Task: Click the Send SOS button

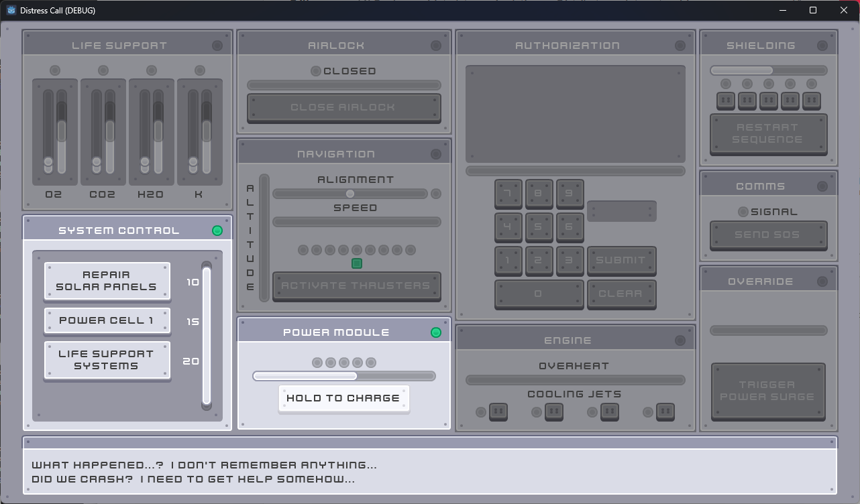Action: pos(768,235)
